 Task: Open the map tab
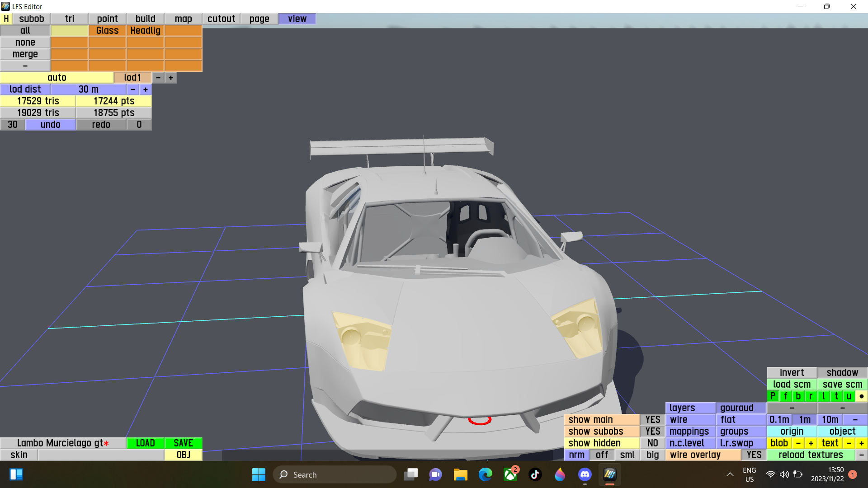(x=183, y=19)
